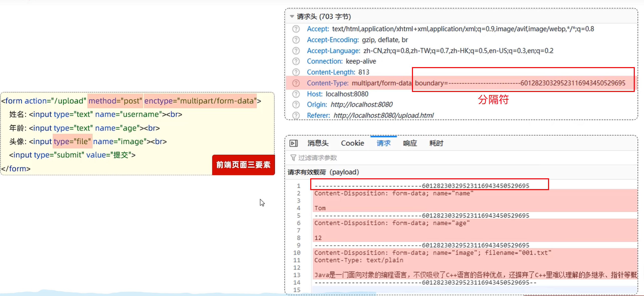Click the multipart/form-data Content-Type value

coord(382,83)
